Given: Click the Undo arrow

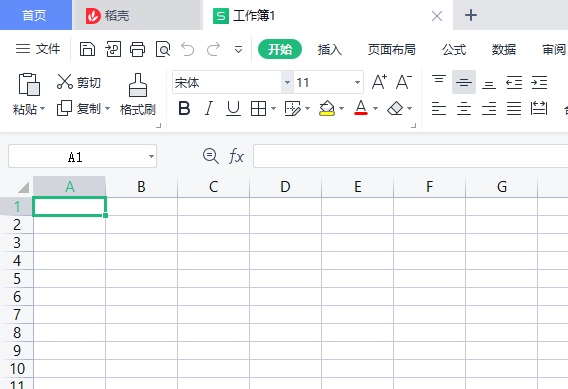Looking at the screenshot, I should [188, 49].
